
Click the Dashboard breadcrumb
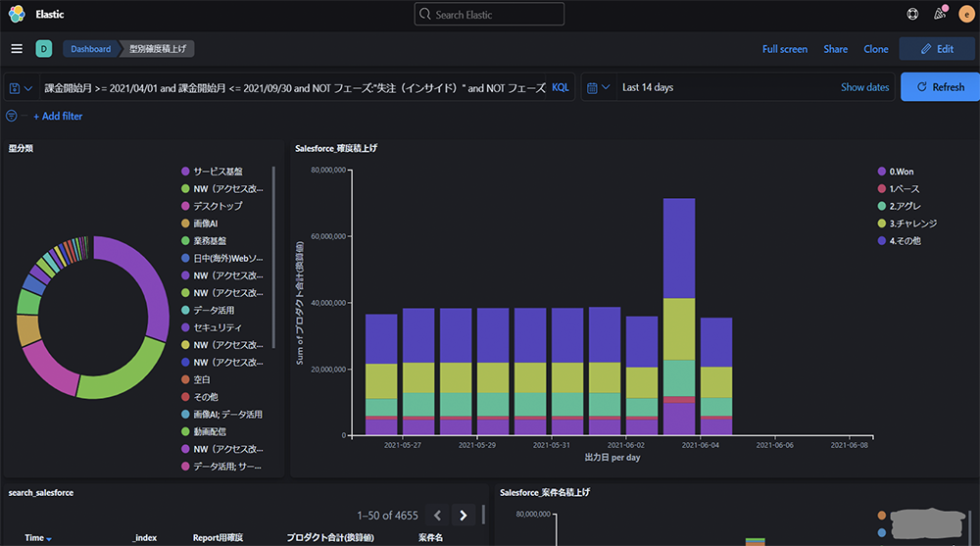90,49
